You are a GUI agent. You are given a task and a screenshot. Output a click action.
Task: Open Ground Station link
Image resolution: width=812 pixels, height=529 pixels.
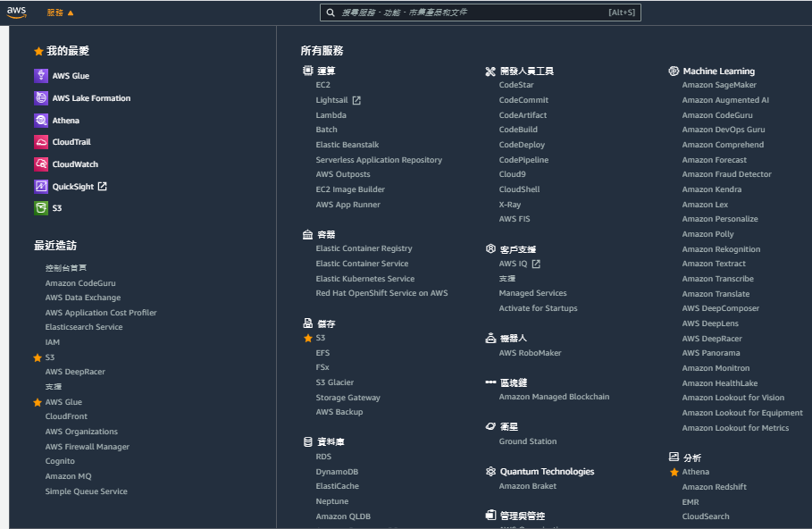tap(528, 441)
